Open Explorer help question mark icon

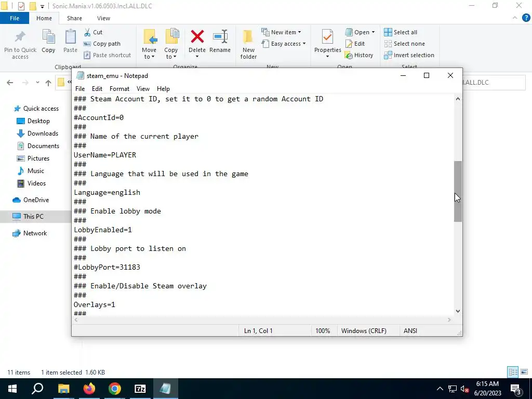[526, 18]
